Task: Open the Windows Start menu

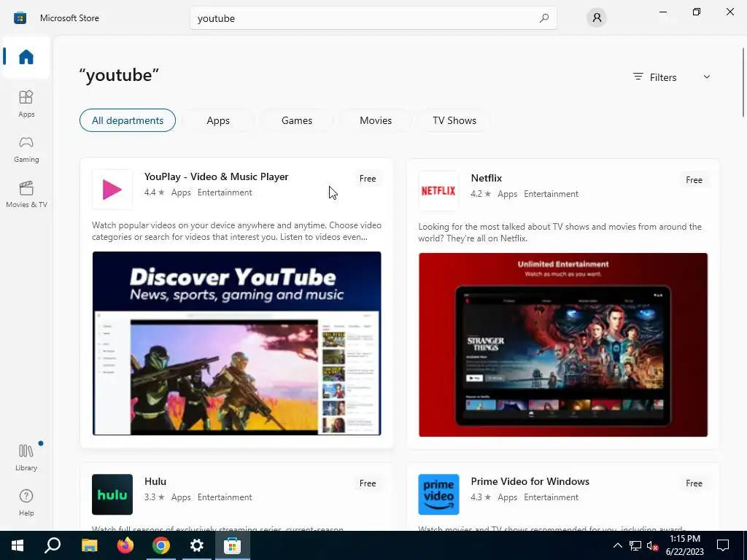Action: 18,545
